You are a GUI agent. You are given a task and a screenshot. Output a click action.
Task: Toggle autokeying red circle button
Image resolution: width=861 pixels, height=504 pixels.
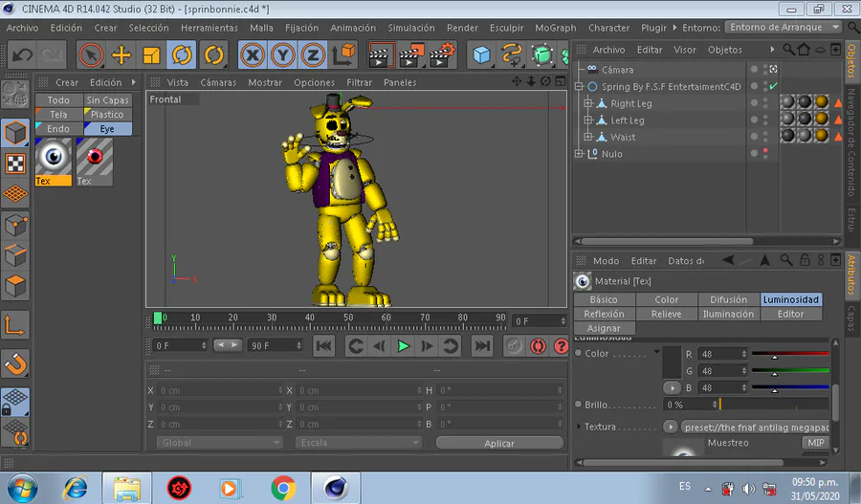tap(538, 346)
